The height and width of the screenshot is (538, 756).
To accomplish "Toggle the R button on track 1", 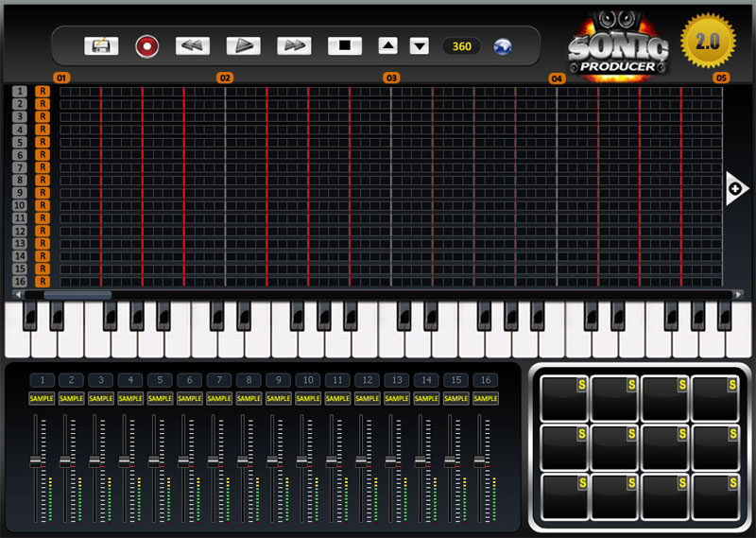I will [x=43, y=91].
